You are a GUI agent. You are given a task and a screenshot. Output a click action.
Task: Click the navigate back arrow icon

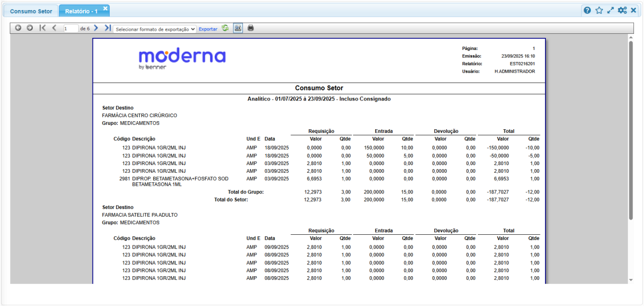pos(18,28)
